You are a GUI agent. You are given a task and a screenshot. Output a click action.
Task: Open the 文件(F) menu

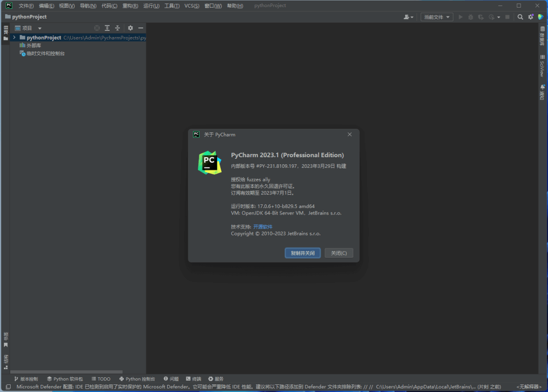tap(26, 6)
